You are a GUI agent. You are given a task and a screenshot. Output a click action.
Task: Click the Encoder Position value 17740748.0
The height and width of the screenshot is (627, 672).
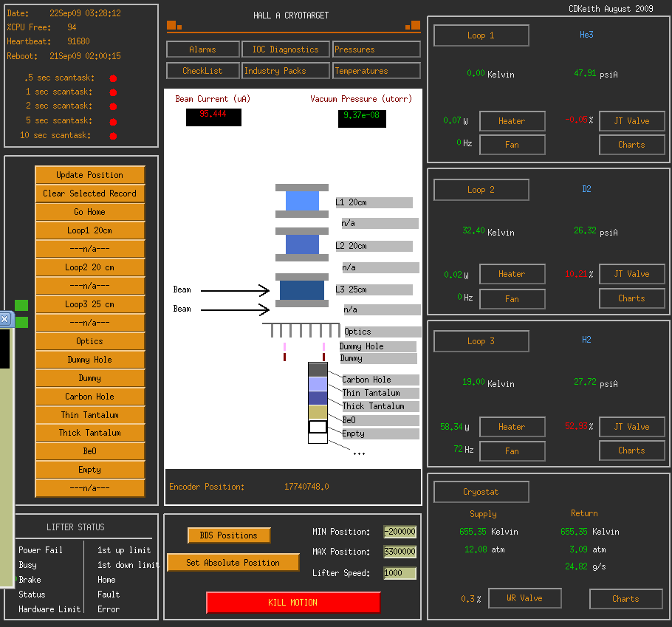click(307, 487)
